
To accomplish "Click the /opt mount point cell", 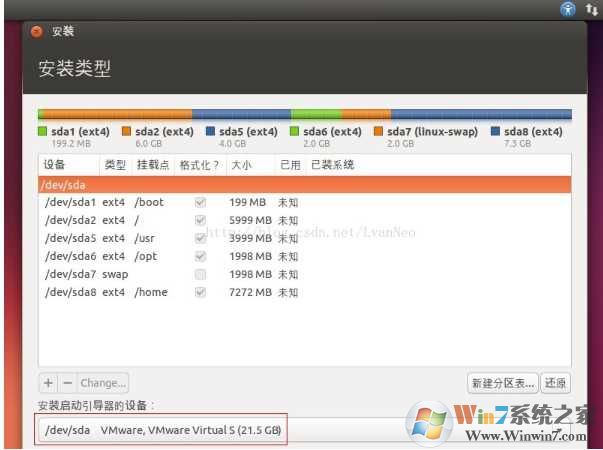I will (146, 256).
